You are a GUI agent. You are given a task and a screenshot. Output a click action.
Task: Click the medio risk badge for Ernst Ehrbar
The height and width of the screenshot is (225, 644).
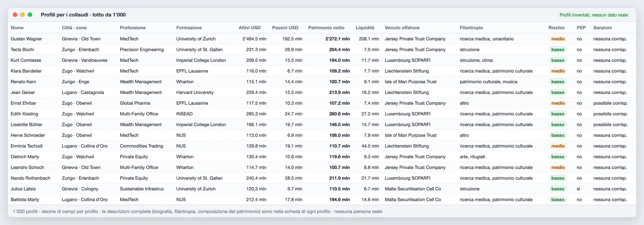pyautogui.click(x=558, y=103)
